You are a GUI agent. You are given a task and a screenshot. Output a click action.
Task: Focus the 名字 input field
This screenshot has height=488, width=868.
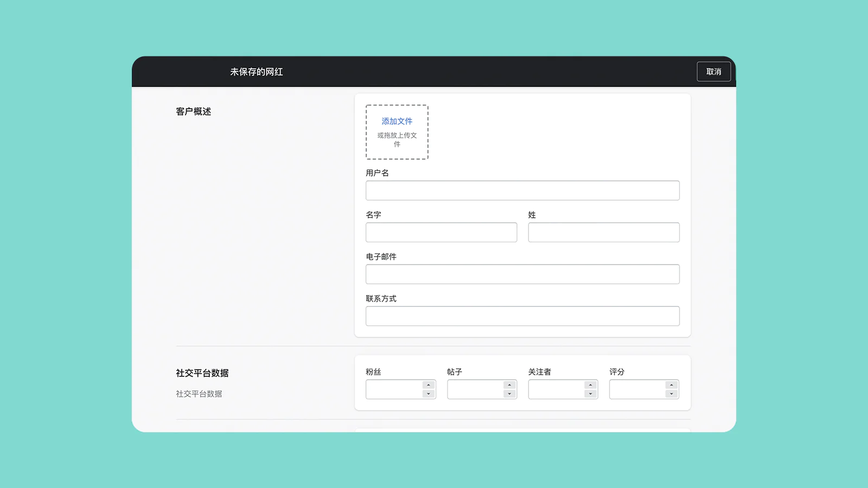[442, 232]
